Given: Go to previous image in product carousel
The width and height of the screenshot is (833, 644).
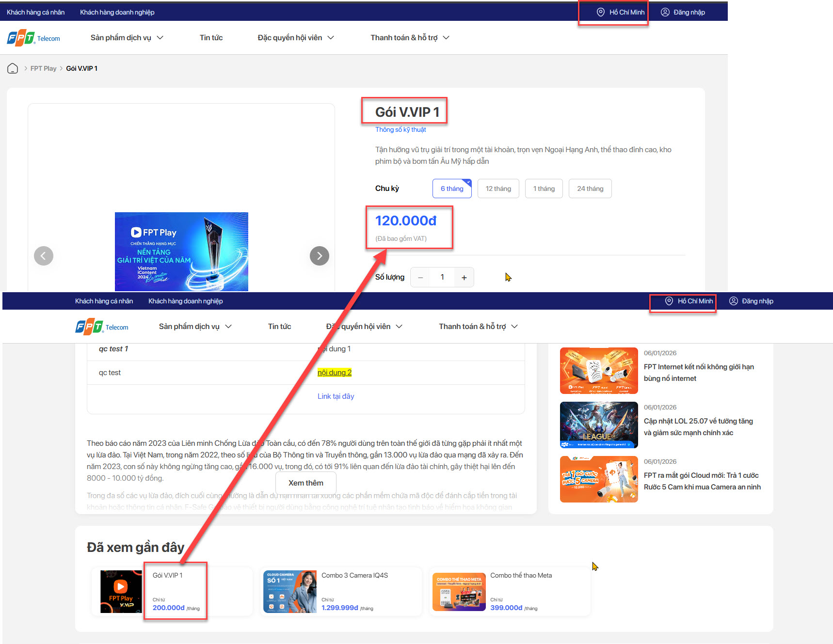Looking at the screenshot, I should tap(44, 256).
